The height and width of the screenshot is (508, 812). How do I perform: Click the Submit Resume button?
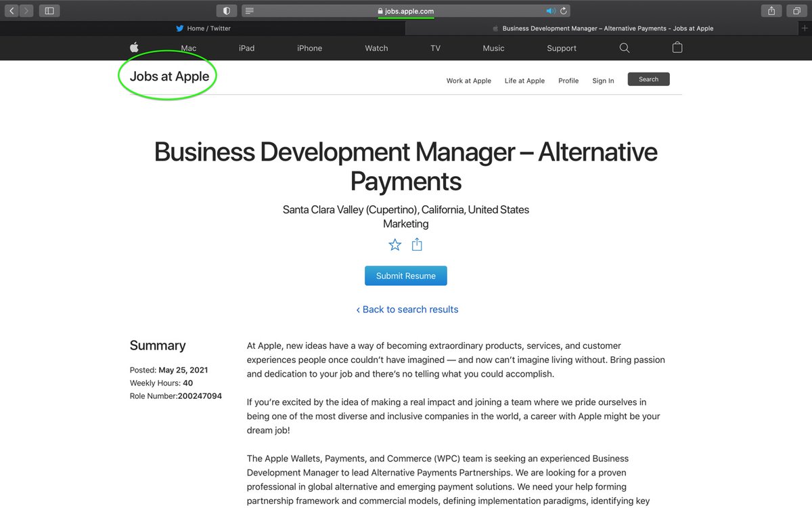click(406, 276)
